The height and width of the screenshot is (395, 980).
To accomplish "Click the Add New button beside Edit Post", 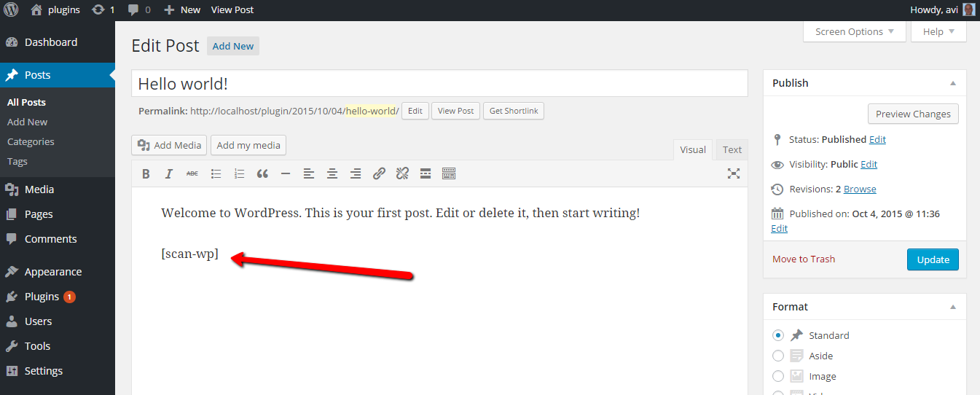I will click(x=233, y=46).
